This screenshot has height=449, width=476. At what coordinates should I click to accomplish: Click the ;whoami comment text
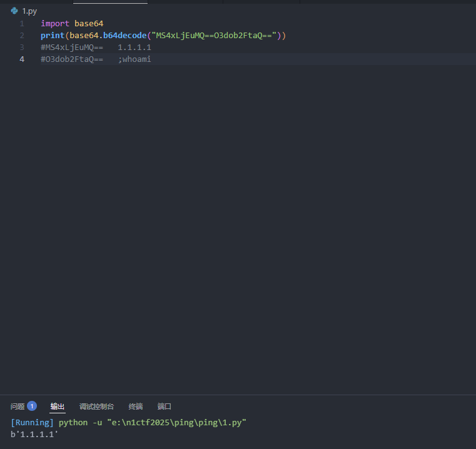[x=134, y=59]
